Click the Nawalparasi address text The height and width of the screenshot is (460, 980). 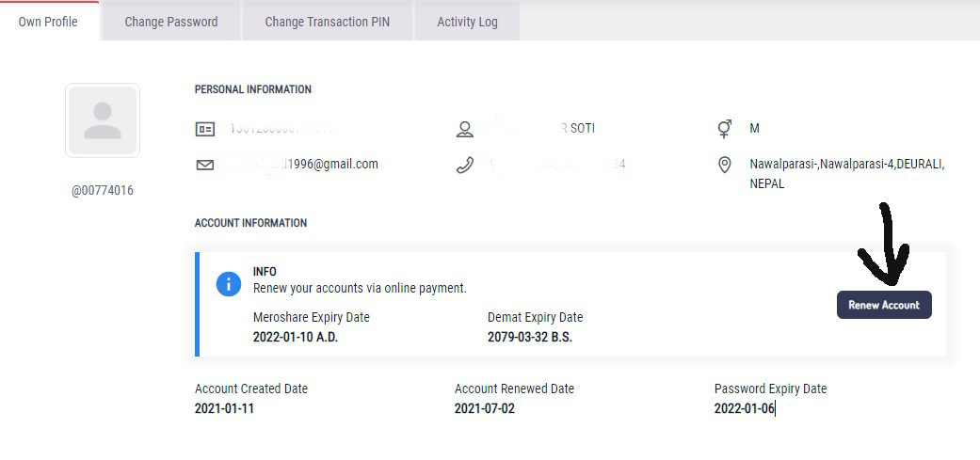[x=846, y=173]
